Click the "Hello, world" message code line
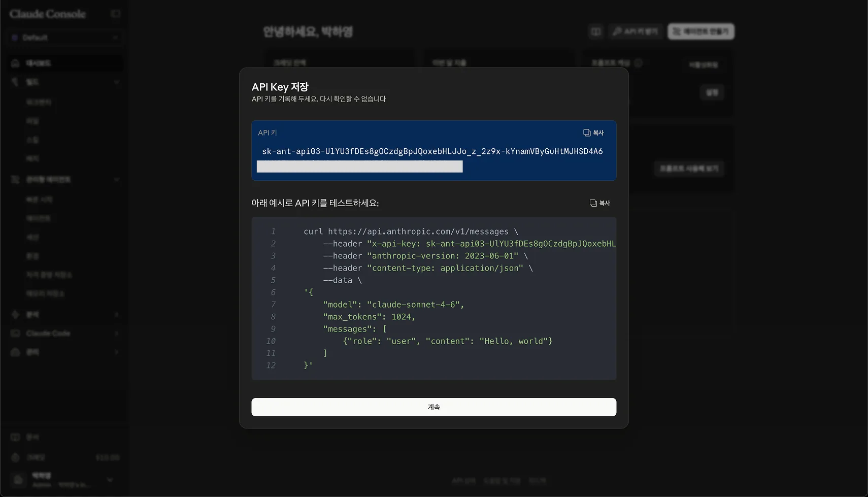The height and width of the screenshot is (497, 868). click(x=448, y=341)
